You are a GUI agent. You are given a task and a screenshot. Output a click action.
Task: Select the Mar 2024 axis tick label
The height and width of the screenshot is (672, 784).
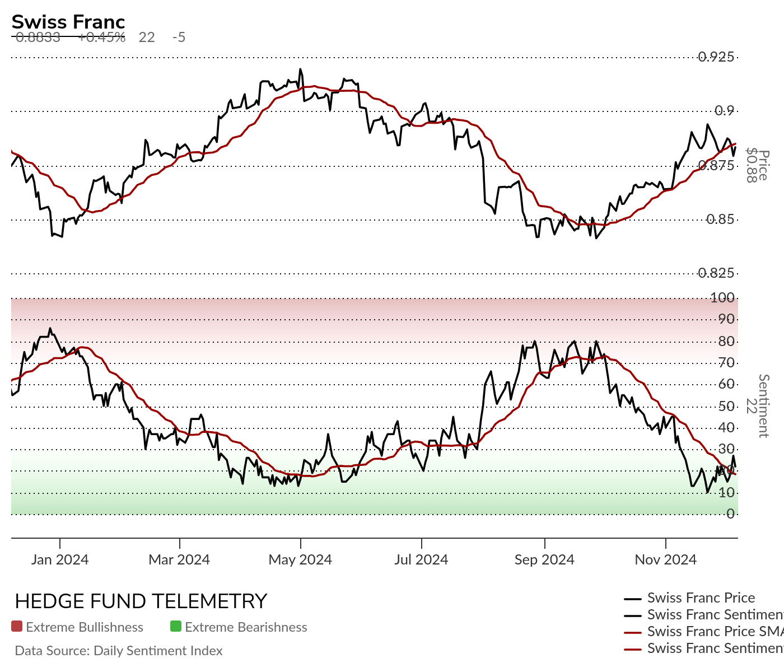pos(179,559)
